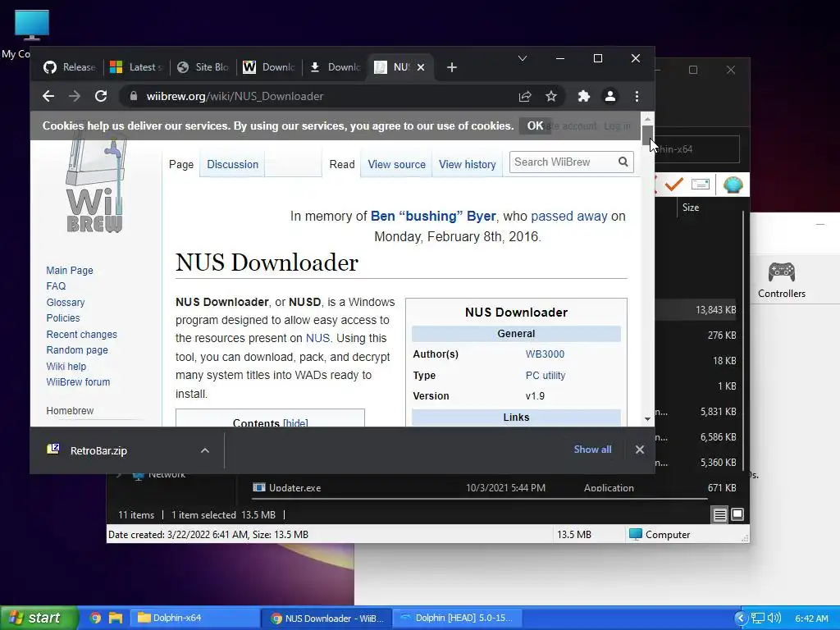This screenshot has width=840, height=630.
Task: Open Recent changes sidebar link
Action: click(x=81, y=335)
